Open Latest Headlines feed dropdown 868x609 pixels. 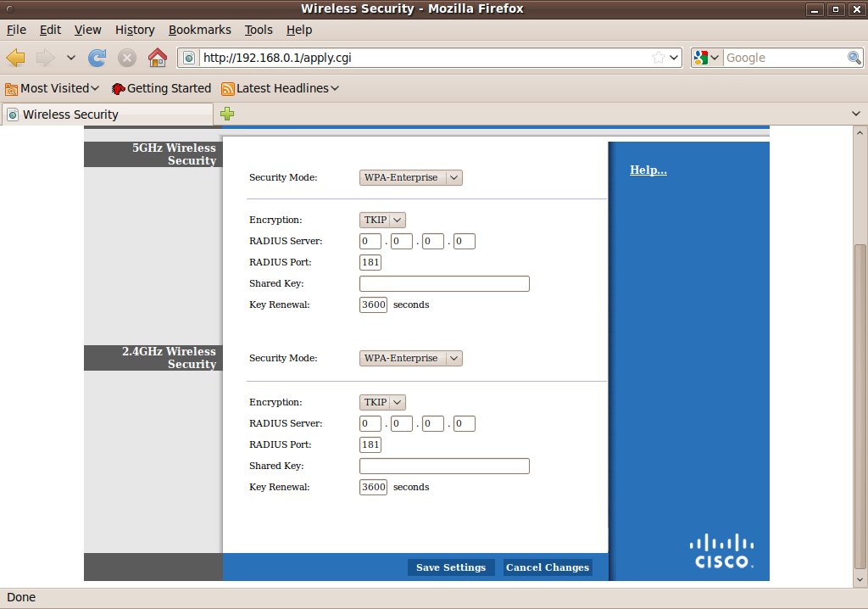[x=280, y=88]
